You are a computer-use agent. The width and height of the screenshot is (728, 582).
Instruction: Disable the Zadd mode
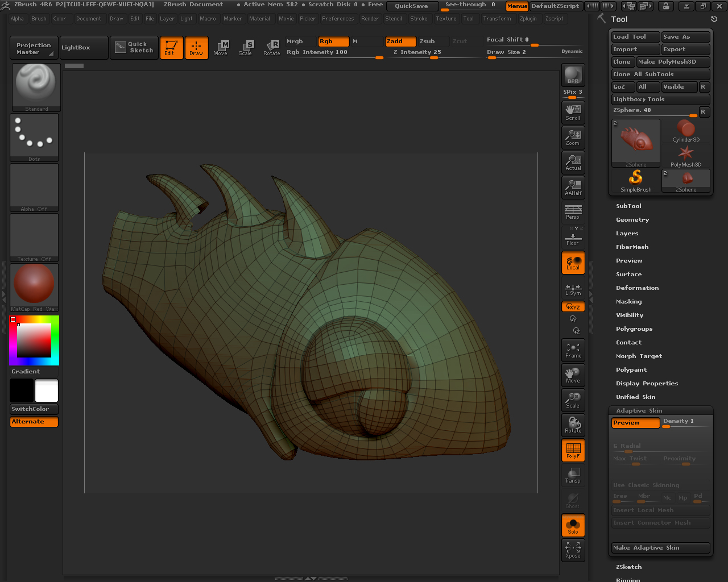[401, 41]
